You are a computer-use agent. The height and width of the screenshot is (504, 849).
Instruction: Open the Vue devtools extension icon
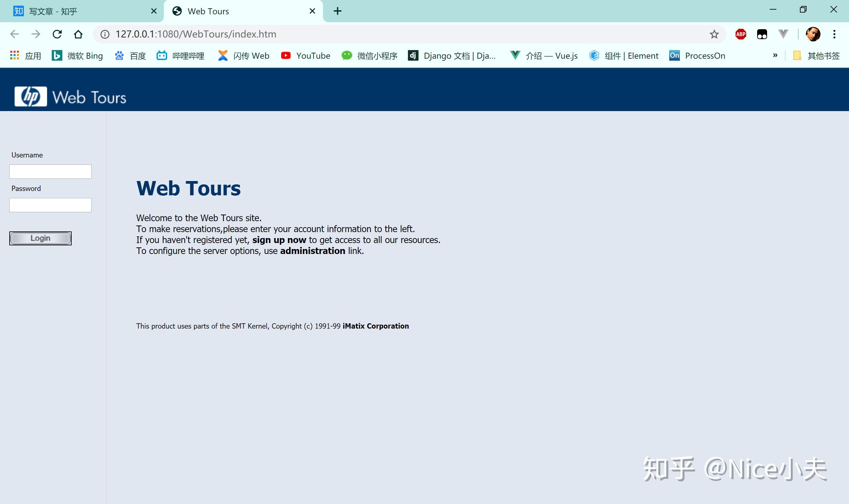(783, 34)
